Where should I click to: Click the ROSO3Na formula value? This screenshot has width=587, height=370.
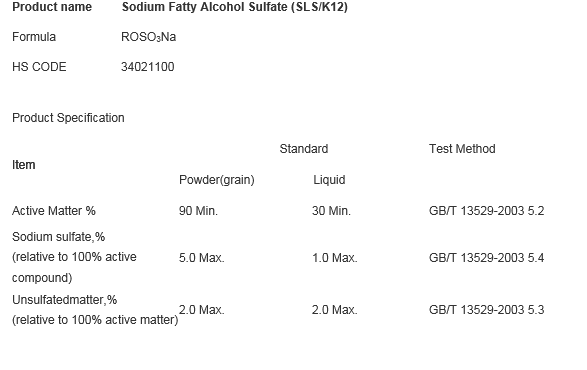coord(149,37)
